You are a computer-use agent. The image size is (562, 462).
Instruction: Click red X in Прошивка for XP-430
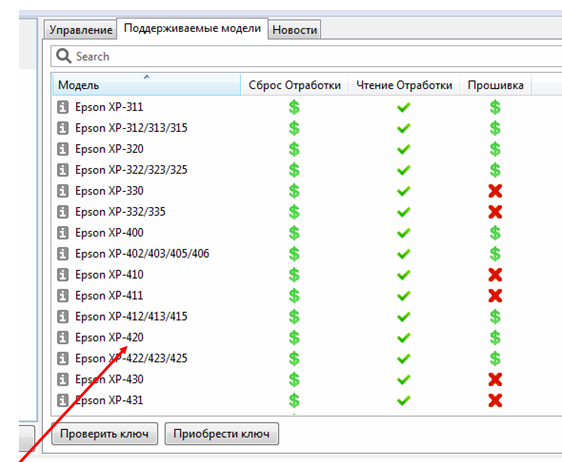(495, 379)
